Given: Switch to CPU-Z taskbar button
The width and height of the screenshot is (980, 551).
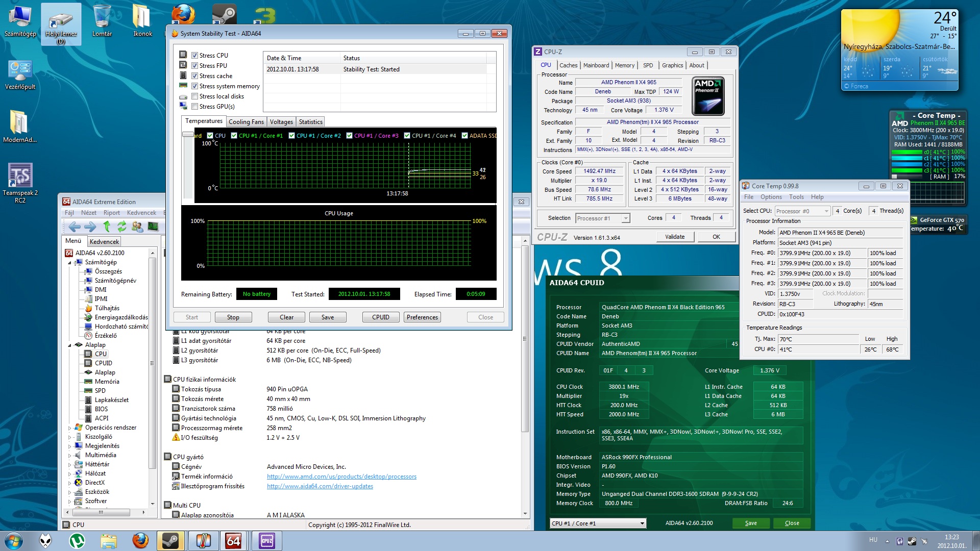Looking at the screenshot, I should tap(266, 541).
